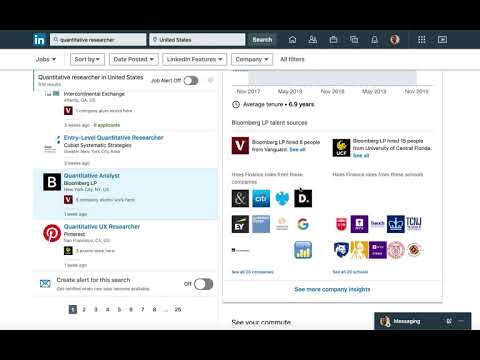Open Quantitative UX Researcher job

pos(102,227)
